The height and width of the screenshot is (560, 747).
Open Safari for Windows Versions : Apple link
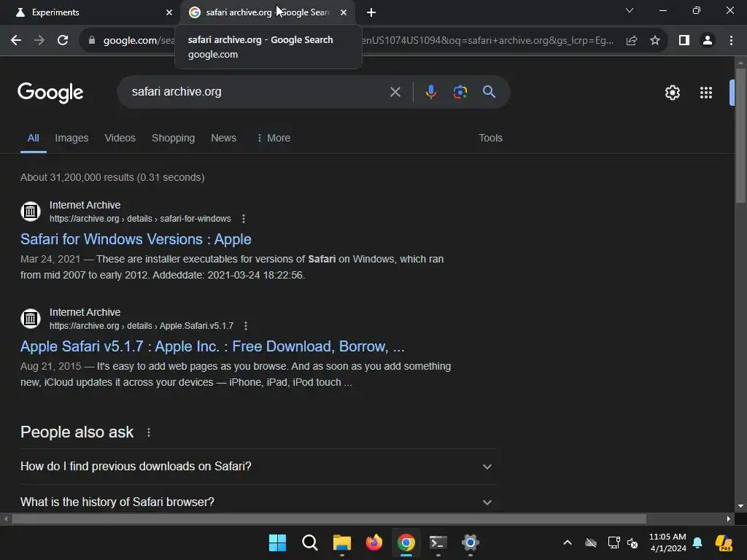point(136,239)
